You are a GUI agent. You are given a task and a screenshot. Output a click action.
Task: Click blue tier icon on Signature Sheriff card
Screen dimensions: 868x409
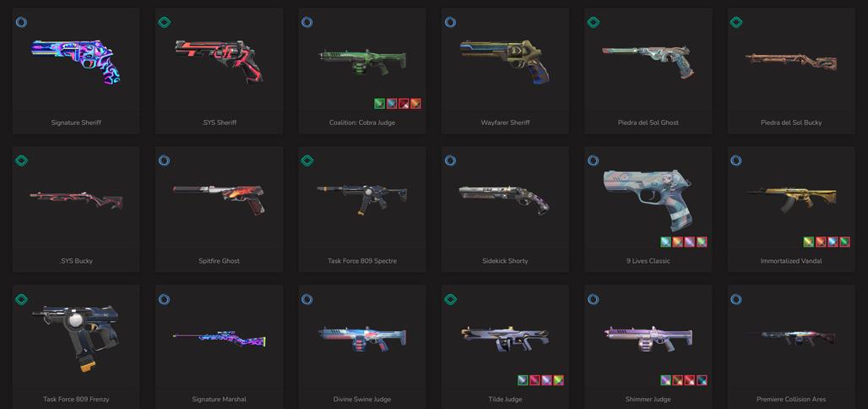[x=21, y=22]
